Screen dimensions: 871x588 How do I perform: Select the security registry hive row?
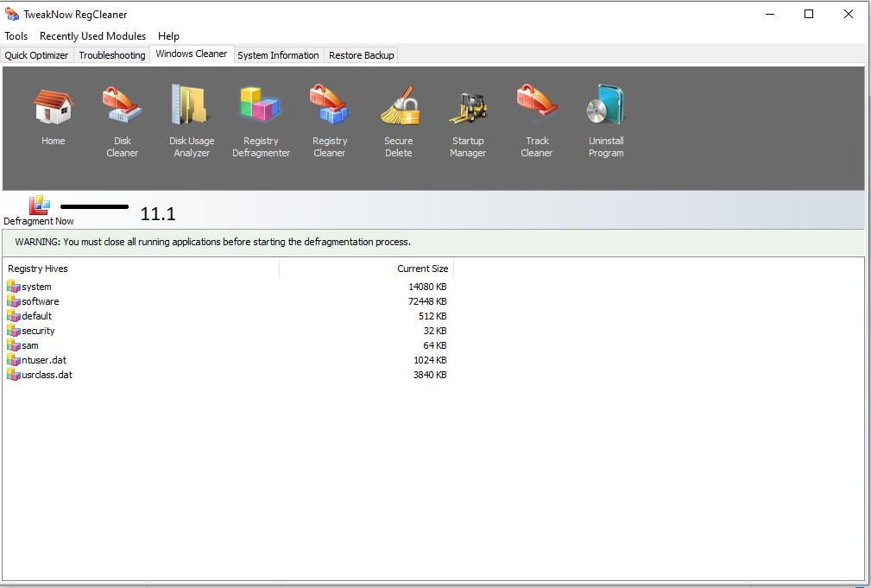(x=227, y=331)
